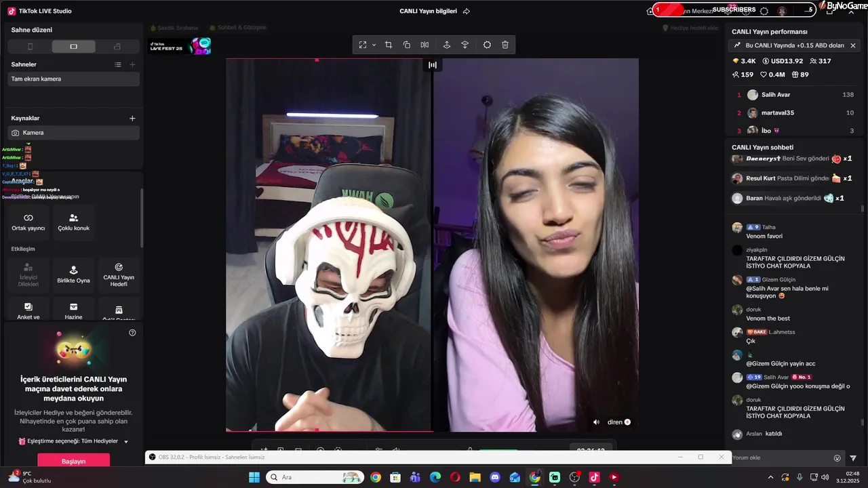Select the landscape layout icon
This screenshot has width=868, height=488.
[73, 47]
